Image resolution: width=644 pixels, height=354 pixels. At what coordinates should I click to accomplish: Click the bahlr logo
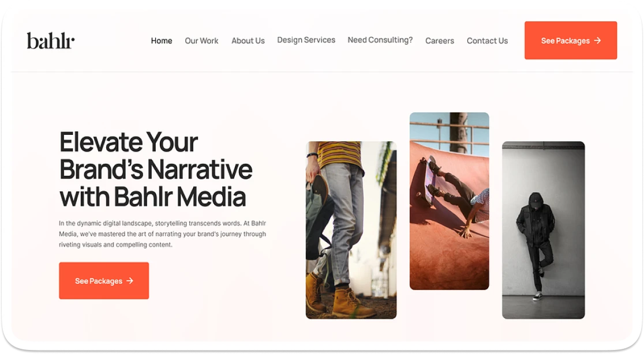[51, 40]
